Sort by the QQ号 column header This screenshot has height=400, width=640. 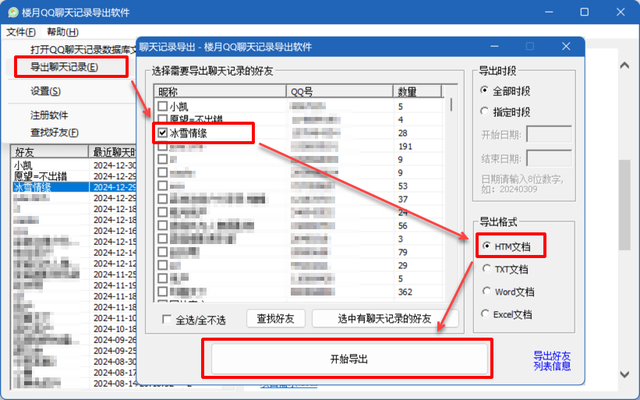point(340,91)
